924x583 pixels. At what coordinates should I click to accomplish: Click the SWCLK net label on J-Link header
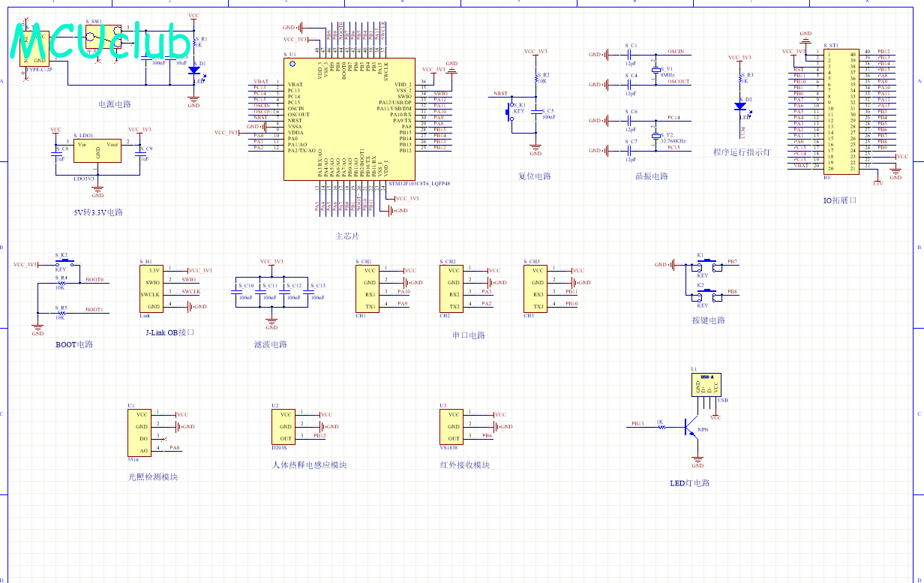(191, 292)
